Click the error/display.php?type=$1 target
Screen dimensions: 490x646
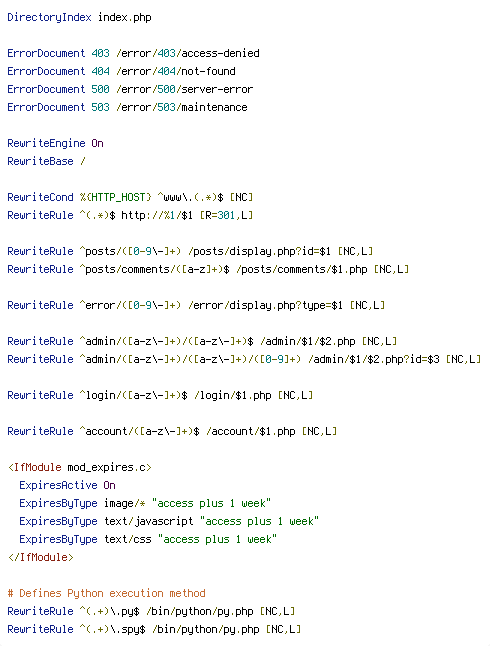[265, 305]
